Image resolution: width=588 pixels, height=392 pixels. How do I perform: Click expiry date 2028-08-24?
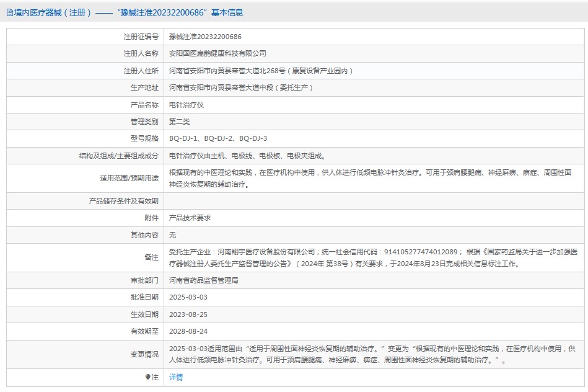point(188,331)
